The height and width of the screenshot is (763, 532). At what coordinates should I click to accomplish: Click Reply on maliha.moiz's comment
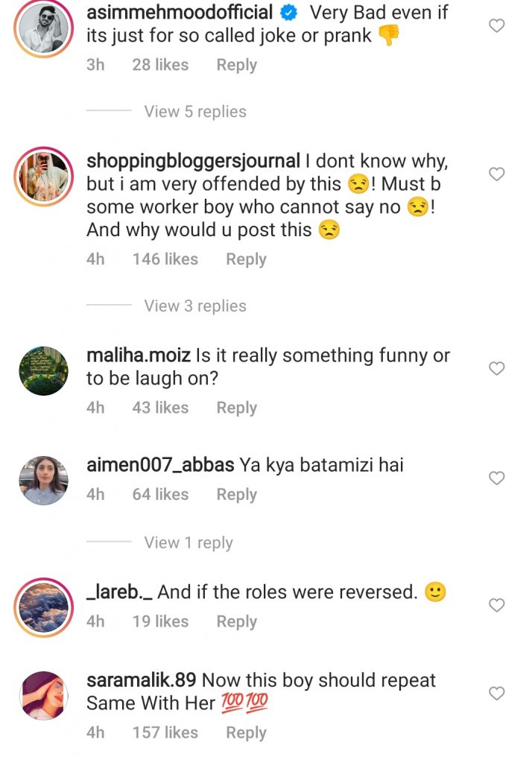point(236,408)
